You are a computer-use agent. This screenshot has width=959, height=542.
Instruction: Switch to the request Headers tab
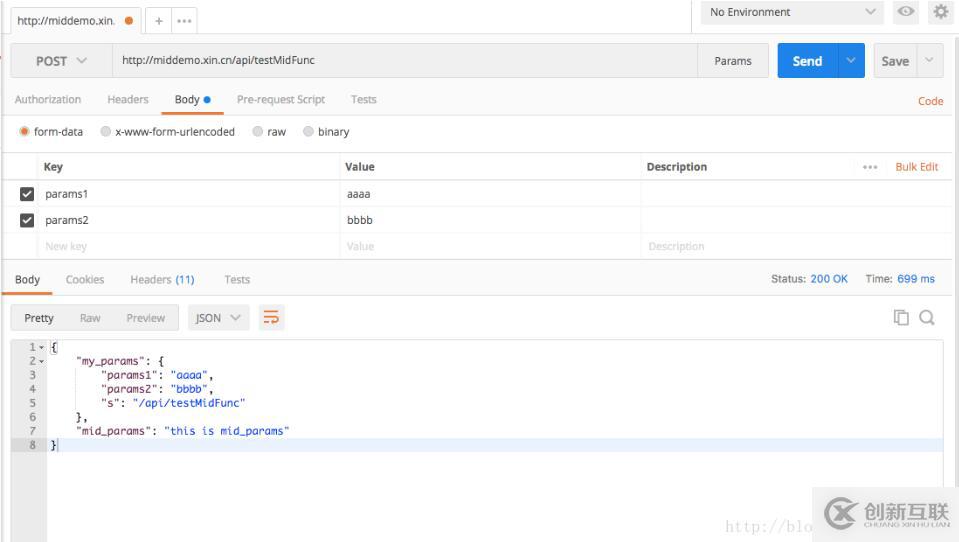pos(128,100)
